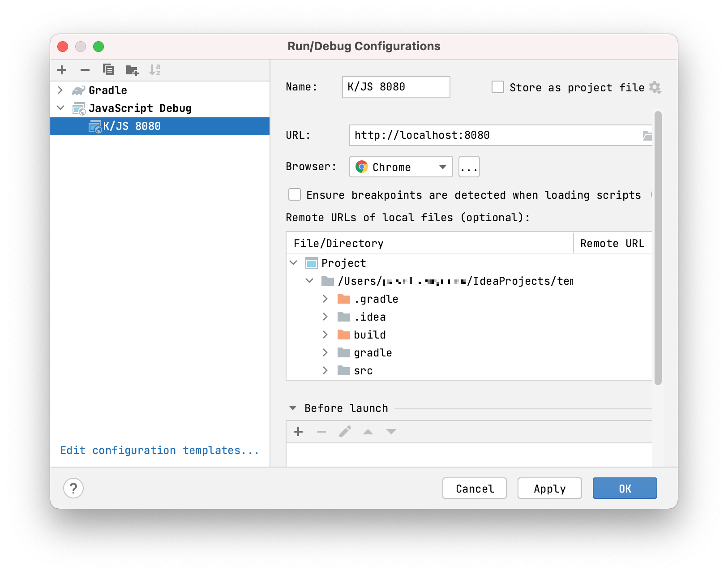728x575 pixels.
Task: Expand the gradle directory
Action: 325,352
